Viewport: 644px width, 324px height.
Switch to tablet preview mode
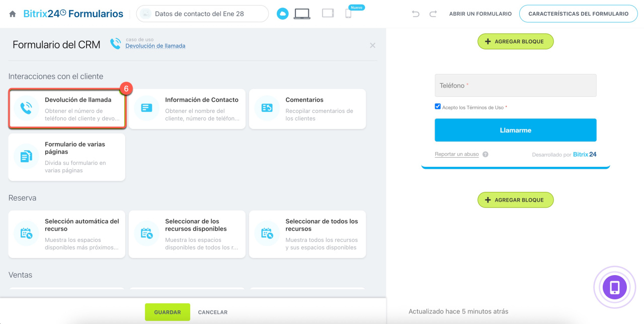point(328,14)
